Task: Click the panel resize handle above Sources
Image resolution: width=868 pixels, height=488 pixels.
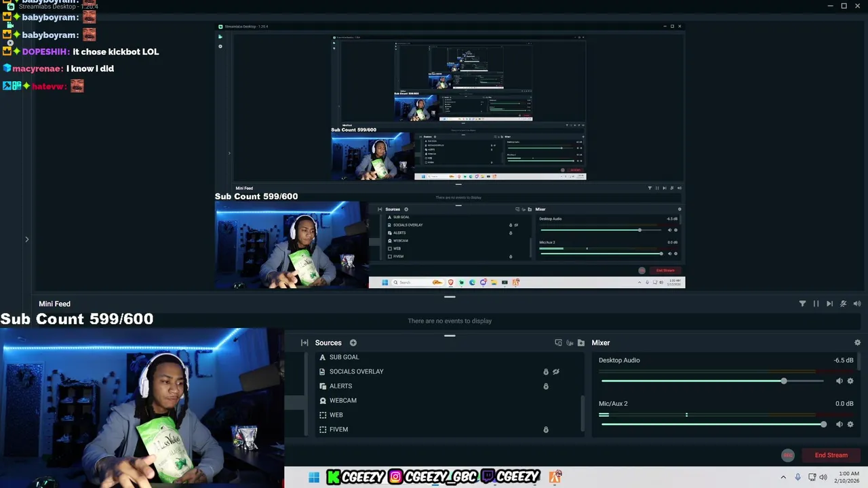Action: 450,335
